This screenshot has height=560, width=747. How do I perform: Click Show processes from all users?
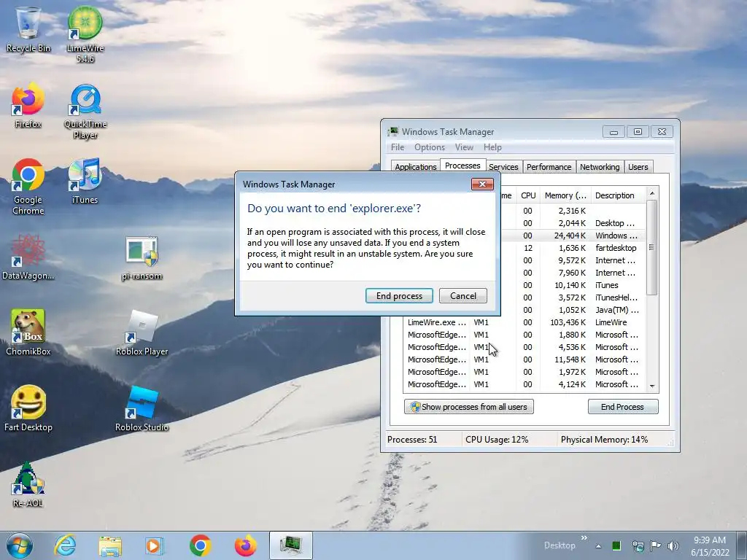pyautogui.click(x=469, y=407)
